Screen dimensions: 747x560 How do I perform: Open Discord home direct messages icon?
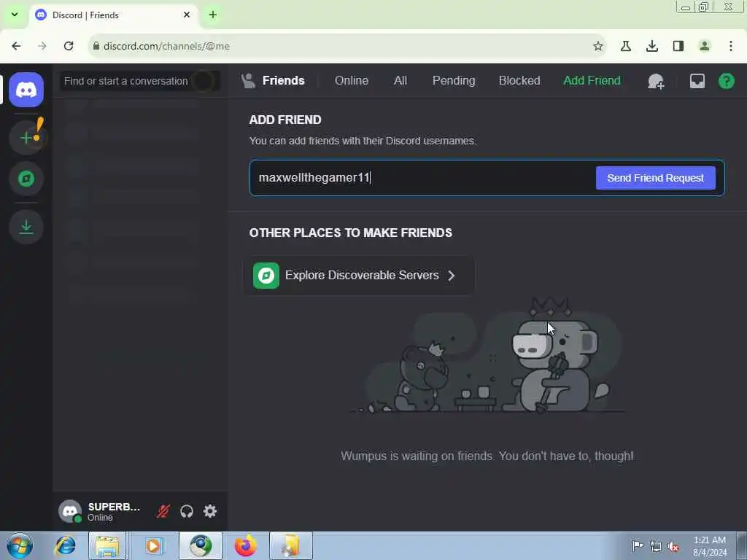pos(26,90)
